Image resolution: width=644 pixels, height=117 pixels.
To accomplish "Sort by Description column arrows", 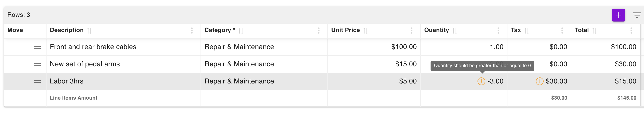I will [89, 31].
